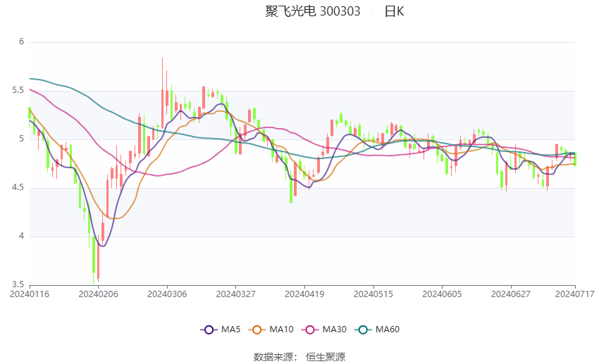Viewport: 599px width, 364px height.
Task: Click the MA5 legend label text
Action: [230, 330]
